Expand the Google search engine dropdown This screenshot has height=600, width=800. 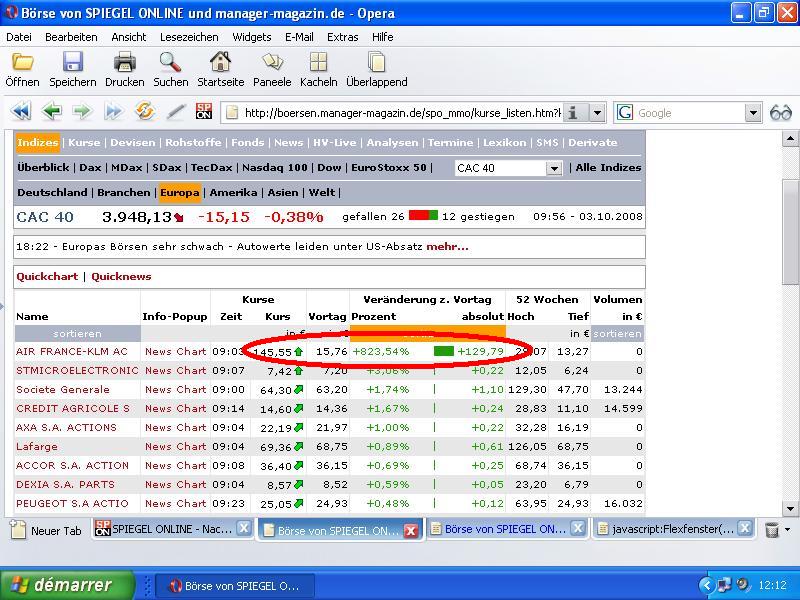point(753,113)
